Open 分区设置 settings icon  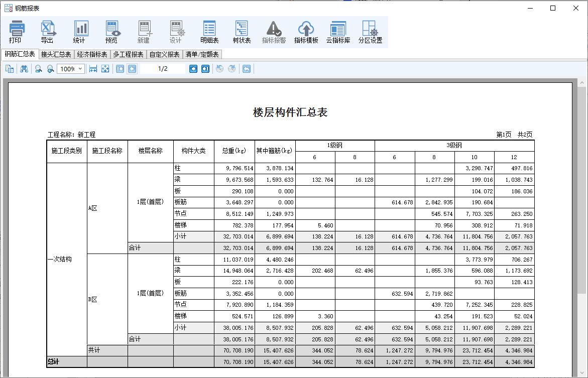[x=370, y=32]
